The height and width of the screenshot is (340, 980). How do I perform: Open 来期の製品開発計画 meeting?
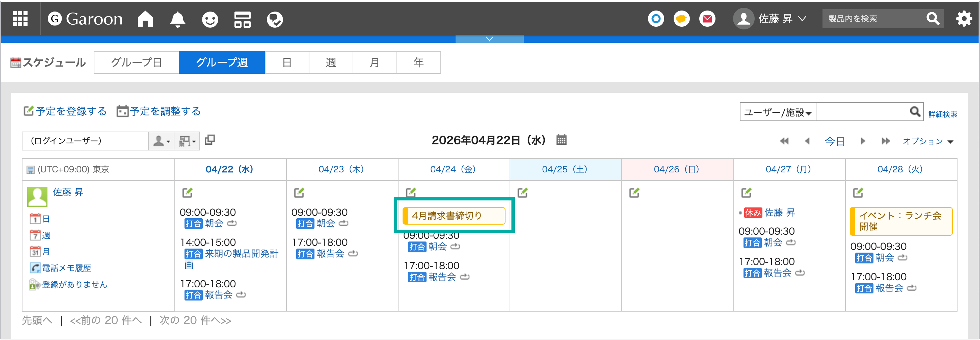[x=232, y=259]
